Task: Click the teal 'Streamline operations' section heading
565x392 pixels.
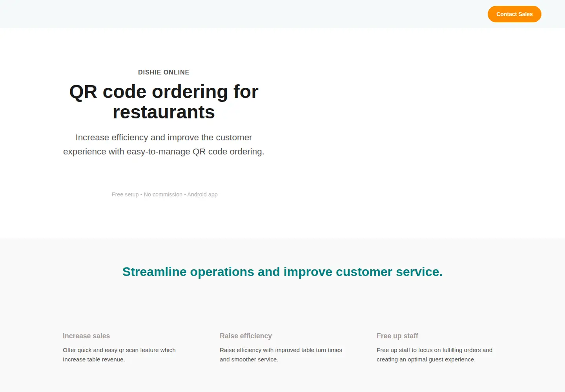Action: click(282, 272)
